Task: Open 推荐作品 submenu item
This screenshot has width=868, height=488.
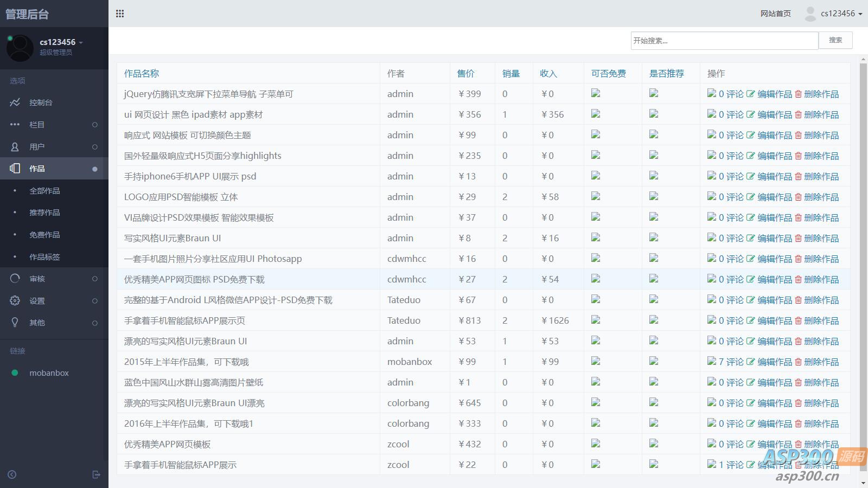Action: pyautogui.click(x=44, y=213)
